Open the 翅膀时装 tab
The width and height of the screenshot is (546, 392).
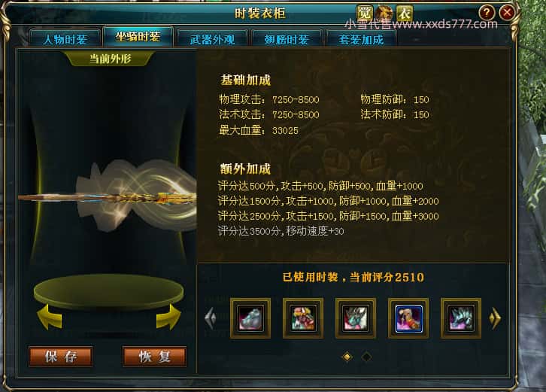(287, 38)
